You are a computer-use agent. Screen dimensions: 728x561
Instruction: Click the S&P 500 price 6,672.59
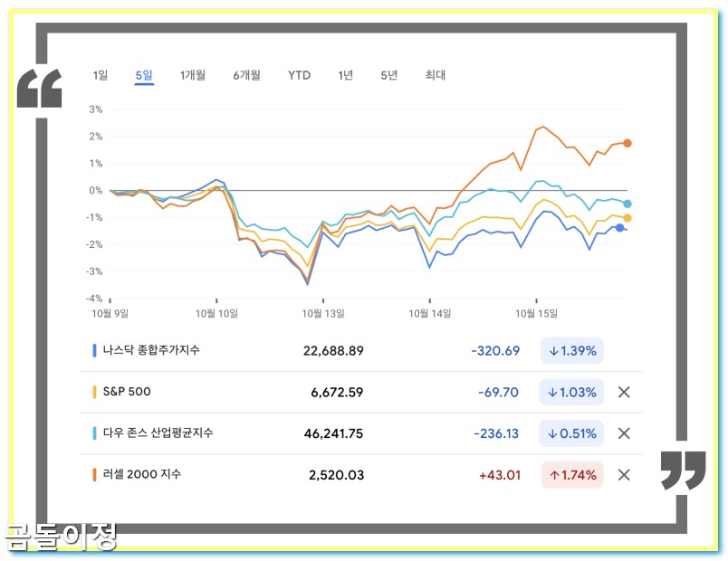[x=337, y=393]
